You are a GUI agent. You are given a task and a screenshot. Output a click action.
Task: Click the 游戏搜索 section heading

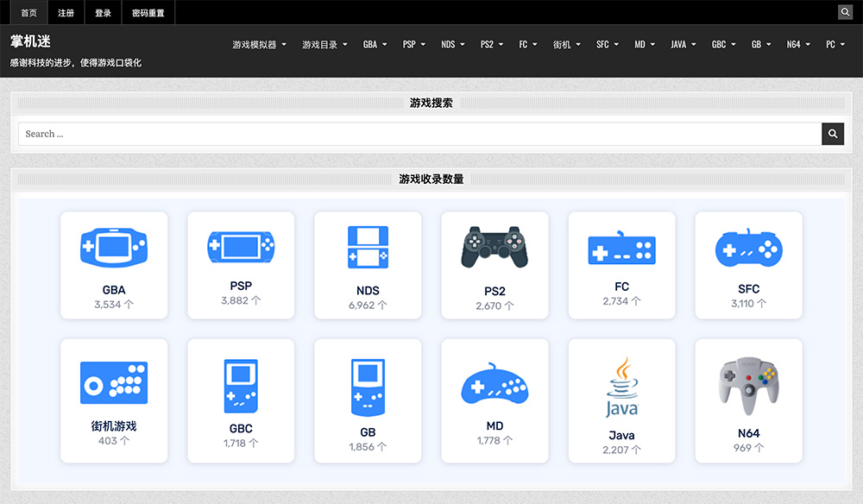click(431, 103)
